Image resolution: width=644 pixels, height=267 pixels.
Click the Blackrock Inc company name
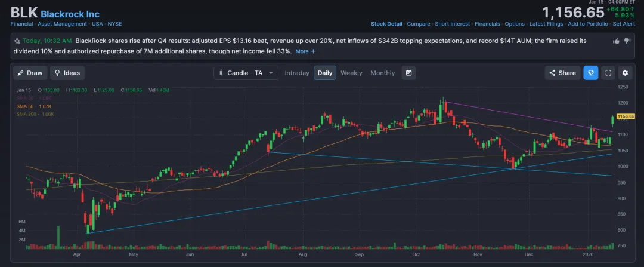pos(70,14)
